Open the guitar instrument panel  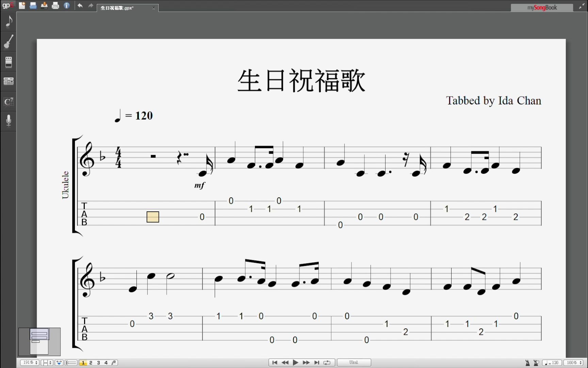(9, 42)
